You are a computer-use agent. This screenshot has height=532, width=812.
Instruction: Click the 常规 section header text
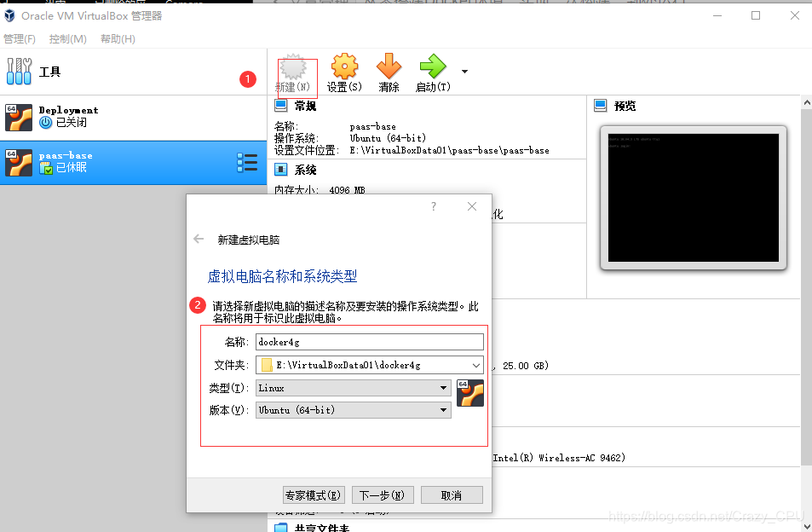pos(306,106)
